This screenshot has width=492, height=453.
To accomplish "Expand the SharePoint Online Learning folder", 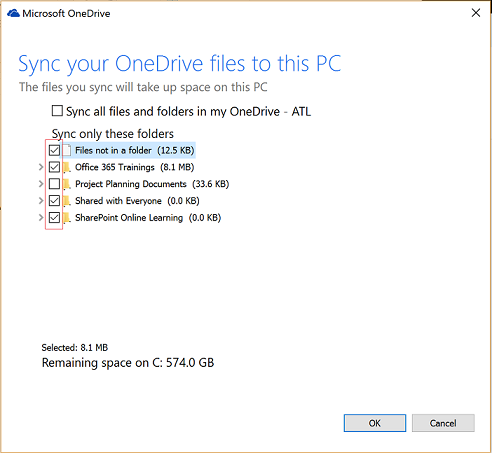I will point(41,218).
